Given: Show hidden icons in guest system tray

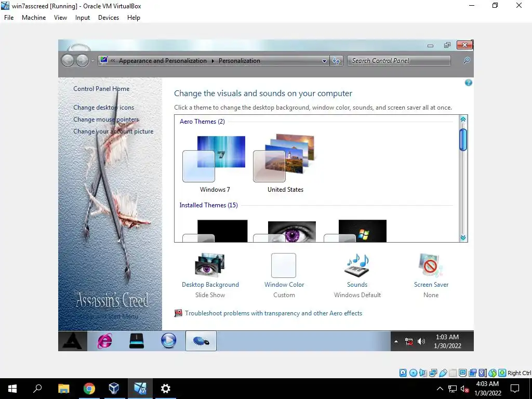Looking at the screenshot, I should tap(396, 341).
